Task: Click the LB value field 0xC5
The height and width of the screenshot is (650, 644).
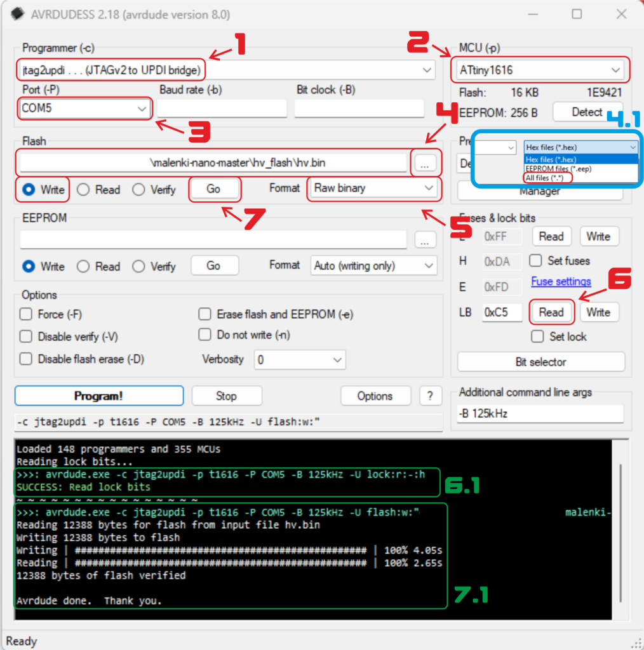Action: click(x=502, y=312)
